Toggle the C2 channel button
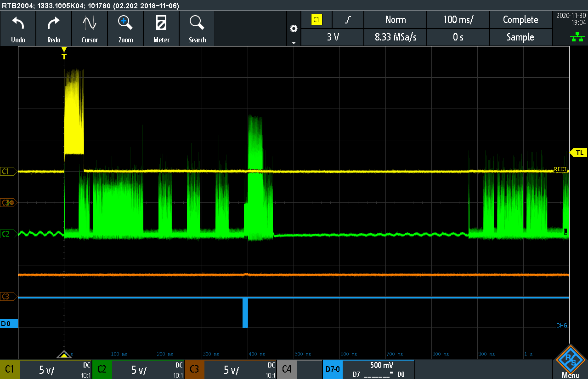Screen dimensions: 588x379 pyautogui.click(x=102, y=369)
